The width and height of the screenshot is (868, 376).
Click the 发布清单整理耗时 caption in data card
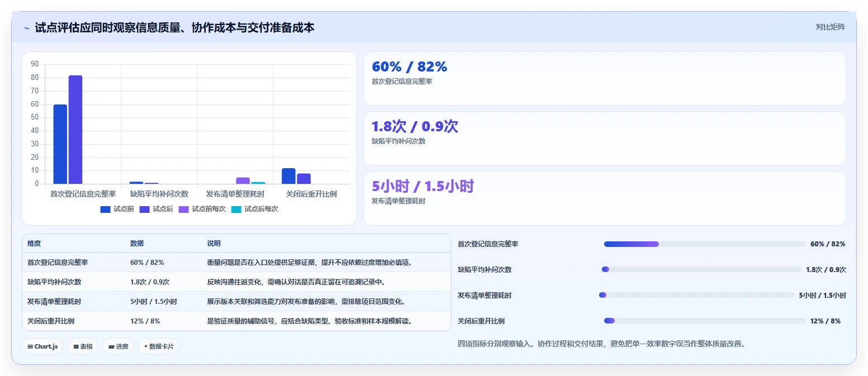point(399,201)
